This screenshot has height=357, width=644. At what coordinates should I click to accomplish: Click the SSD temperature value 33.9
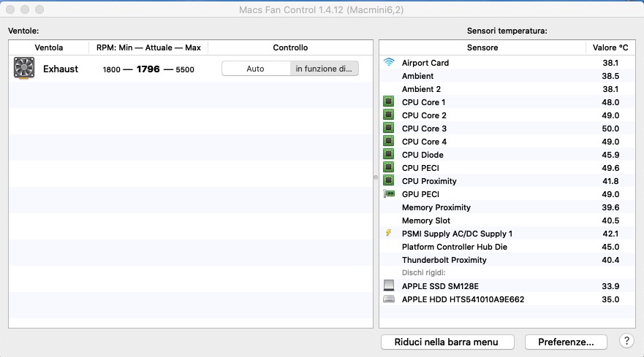point(610,286)
